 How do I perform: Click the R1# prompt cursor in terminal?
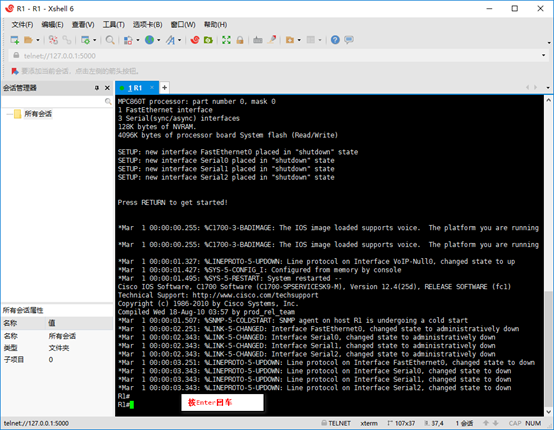(132, 405)
